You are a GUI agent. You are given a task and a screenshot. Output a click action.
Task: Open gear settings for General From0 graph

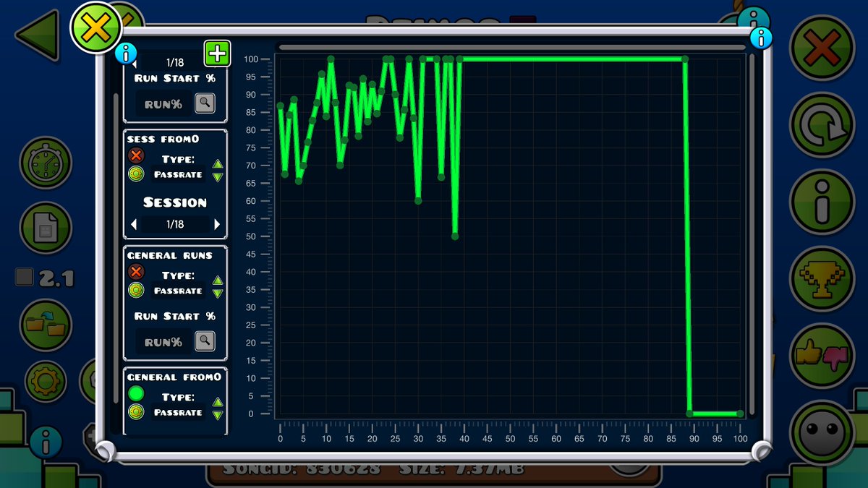coord(135,412)
